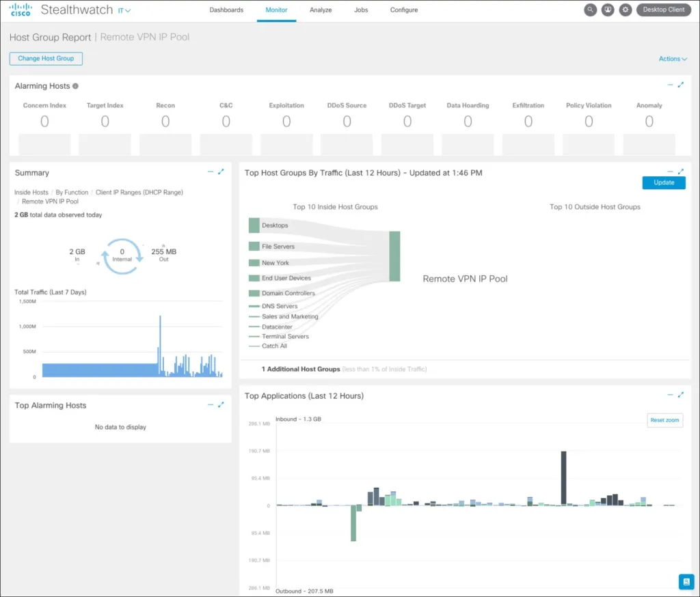Click the Concern Index alarm count

[x=44, y=122]
